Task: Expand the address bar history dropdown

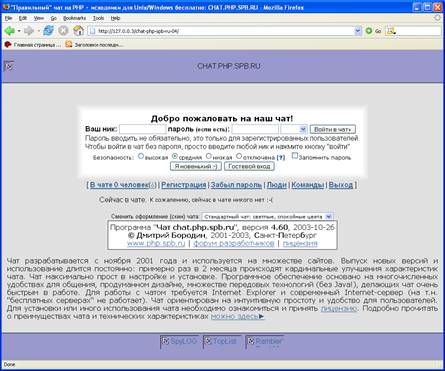Action: pyautogui.click(x=358, y=31)
